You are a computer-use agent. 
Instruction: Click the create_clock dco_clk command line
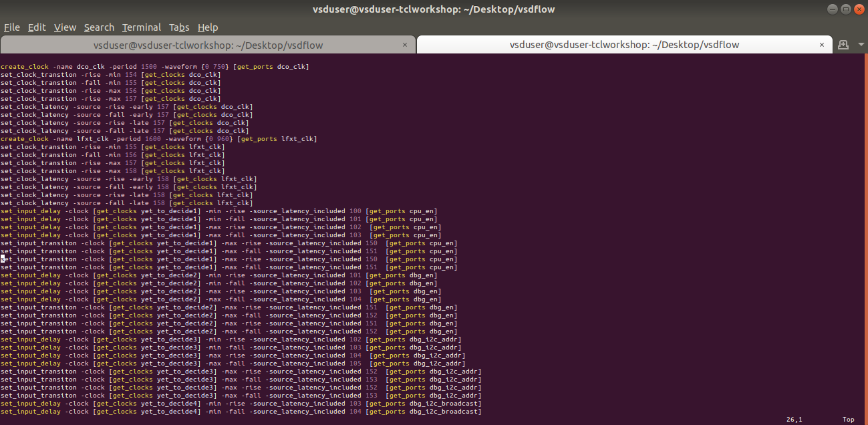[154, 66]
